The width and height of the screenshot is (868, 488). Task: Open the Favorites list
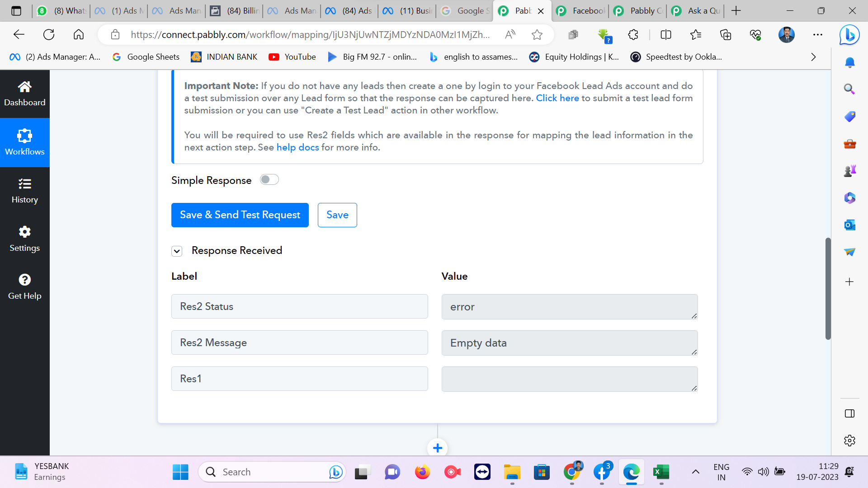click(x=696, y=35)
